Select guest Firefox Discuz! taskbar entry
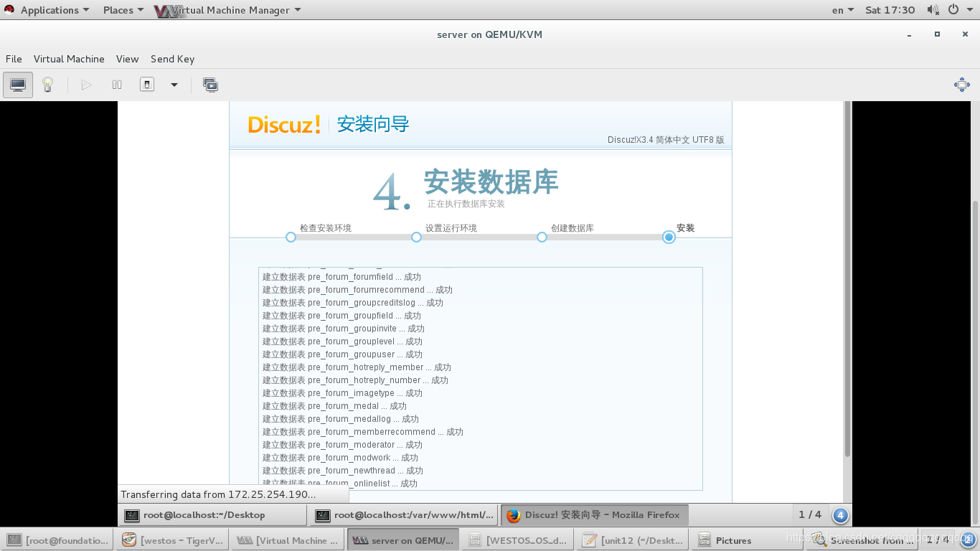The image size is (980, 551). coord(594,514)
